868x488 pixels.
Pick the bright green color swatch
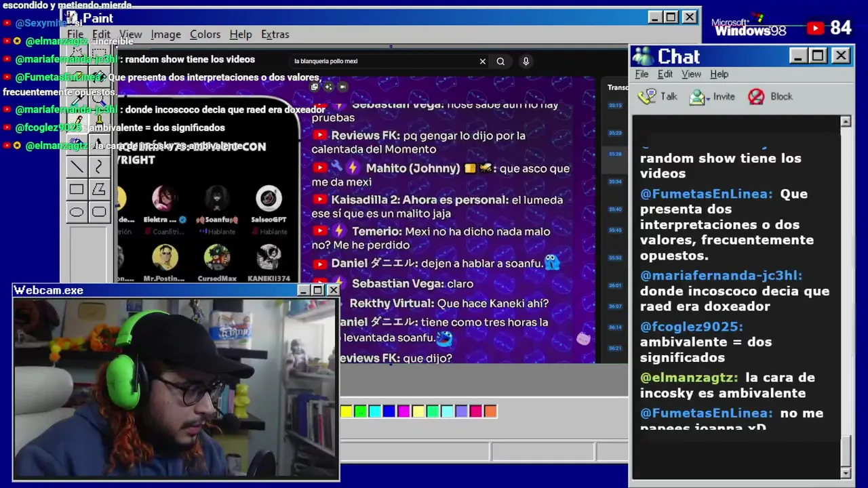(x=361, y=411)
